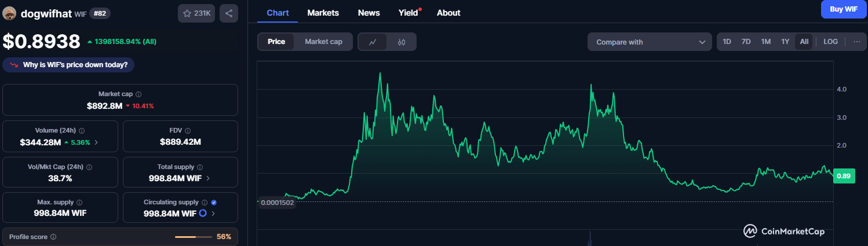Open the Markets tab
The height and width of the screenshot is (246, 868).
(x=323, y=13)
